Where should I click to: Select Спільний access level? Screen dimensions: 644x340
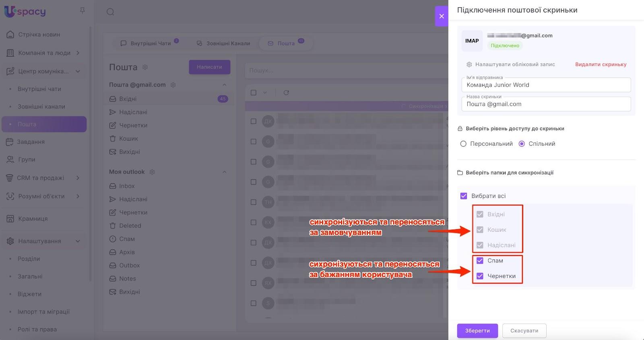(x=522, y=144)
